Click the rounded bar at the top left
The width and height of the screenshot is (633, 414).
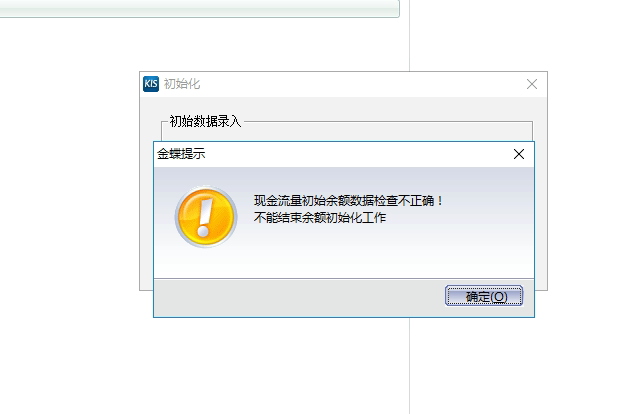pos(199,8)
